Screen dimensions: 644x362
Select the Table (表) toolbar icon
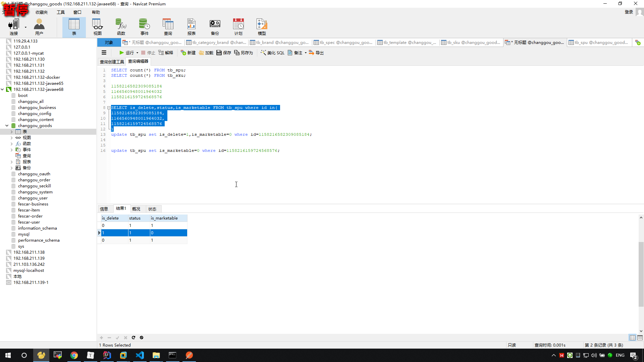pyautogui.click(x=74, y=27)
